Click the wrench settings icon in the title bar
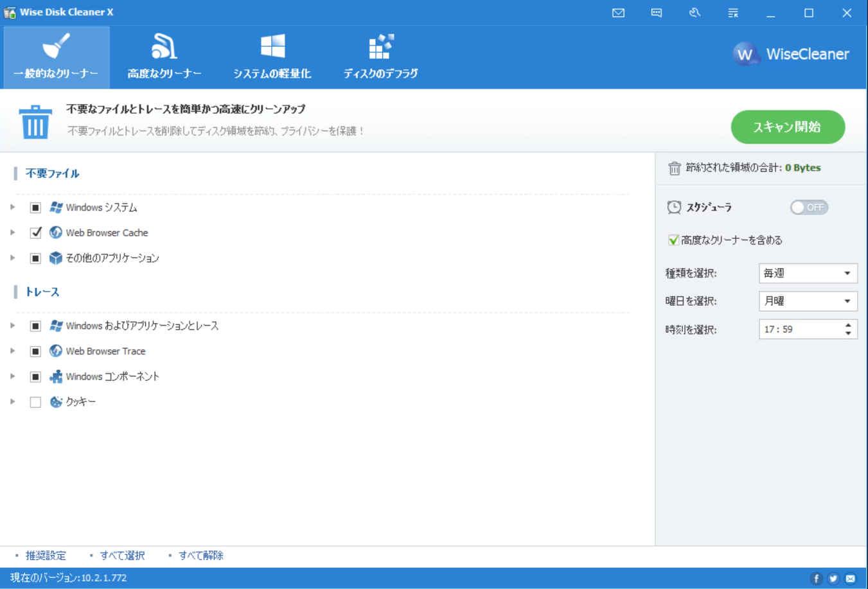 (695, 12)
